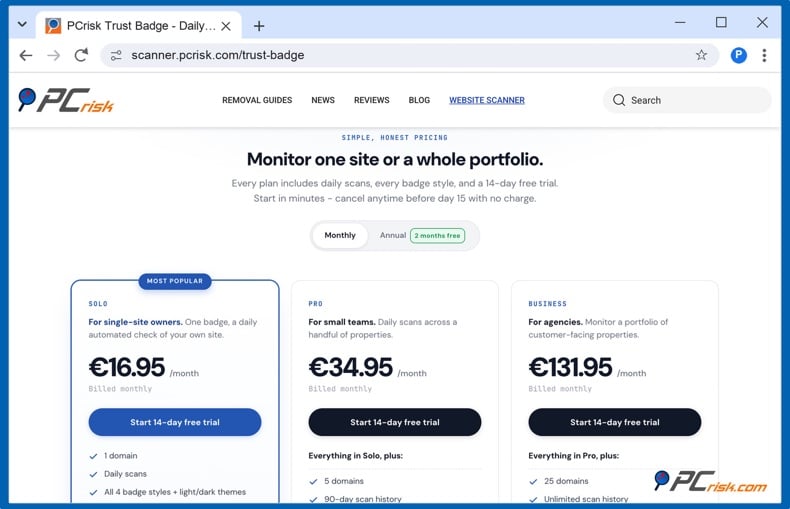The image size is (790, 509).
Task: Open the Chrome profile avatar
Action: point(738,55)
